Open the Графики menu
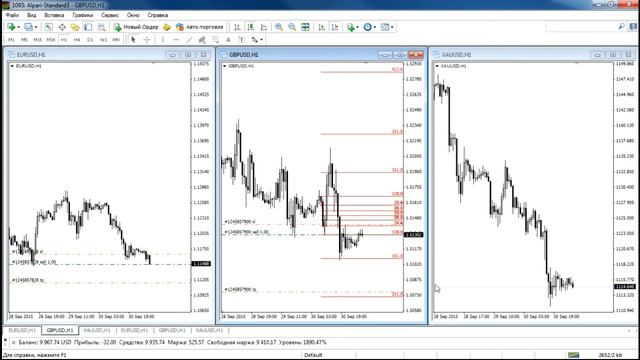This screenshot has width=640, height=360. click(x=82, y=15)
